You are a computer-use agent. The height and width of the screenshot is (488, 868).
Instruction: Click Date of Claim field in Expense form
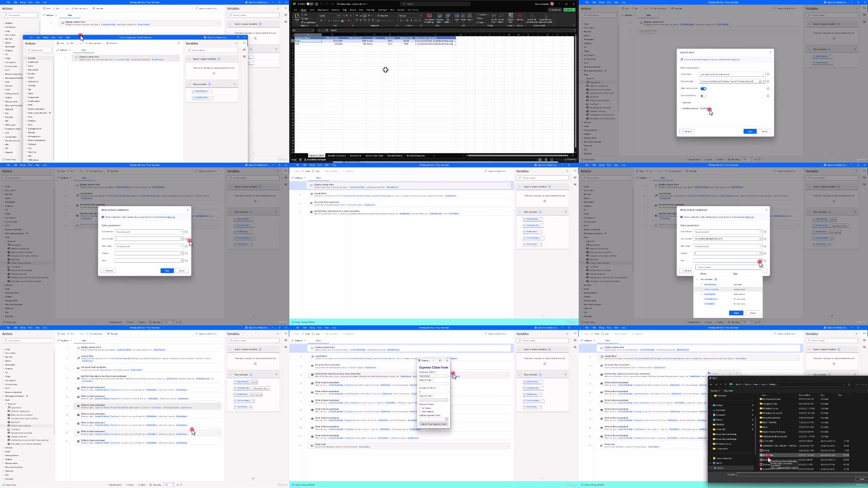click(434, 384)
